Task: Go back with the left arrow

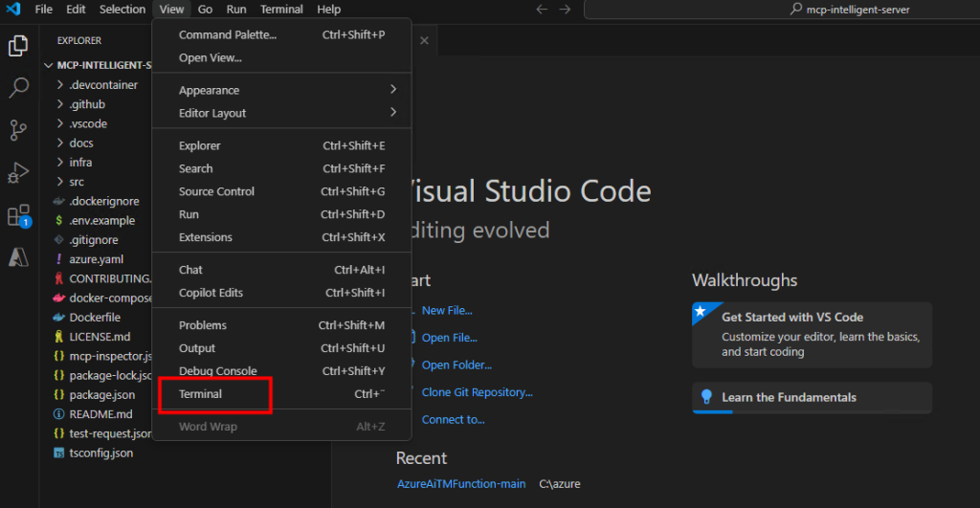Action: [x=542, y=10]
